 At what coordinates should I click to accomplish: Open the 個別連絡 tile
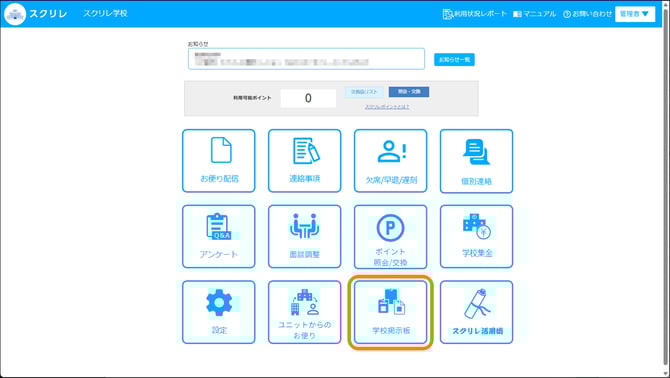tap(476, 161)
